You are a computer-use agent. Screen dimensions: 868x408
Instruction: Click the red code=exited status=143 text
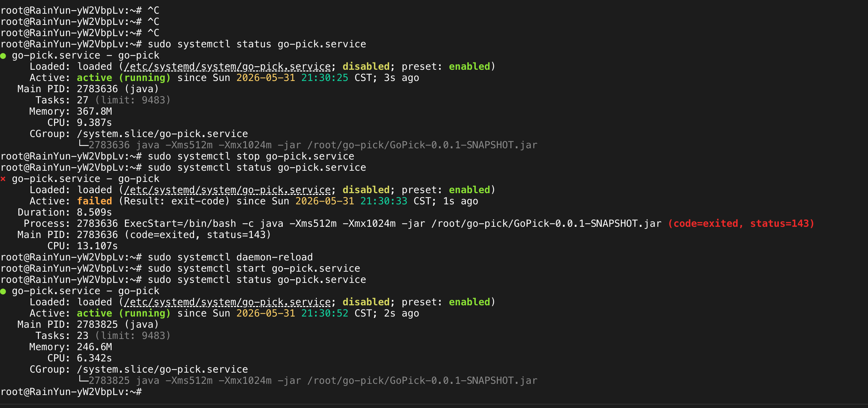[x=741, y=224]
